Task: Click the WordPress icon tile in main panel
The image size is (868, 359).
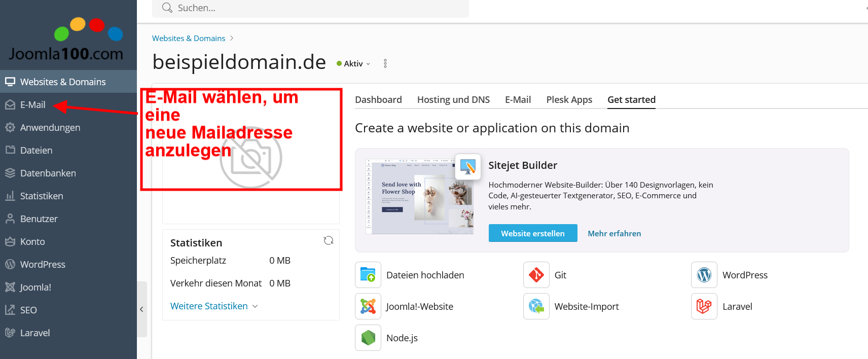Action: coord(704,275)
